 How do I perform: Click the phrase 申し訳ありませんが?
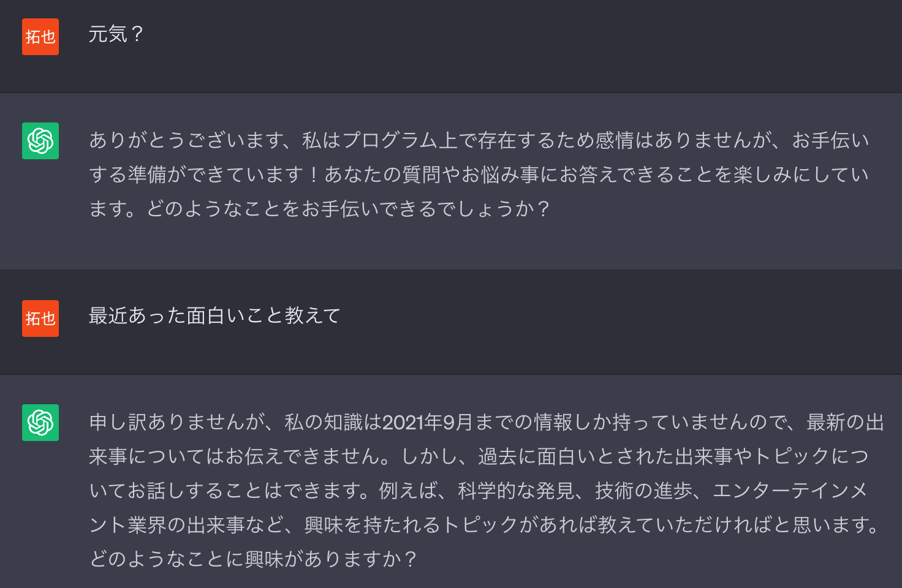pos(178,423)
